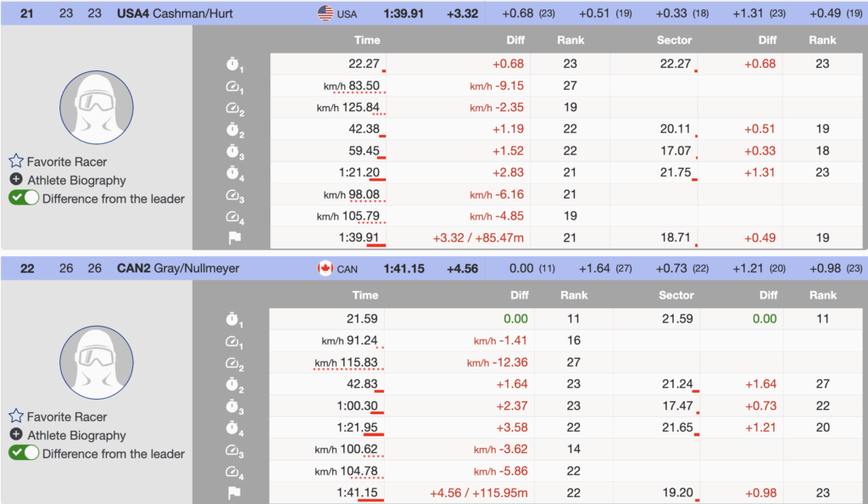The width and height of the screenshot is (868, 504).
Task: Open Athlete Biography link for Cashman/Hurt
Action: click(x=76, y=180)
